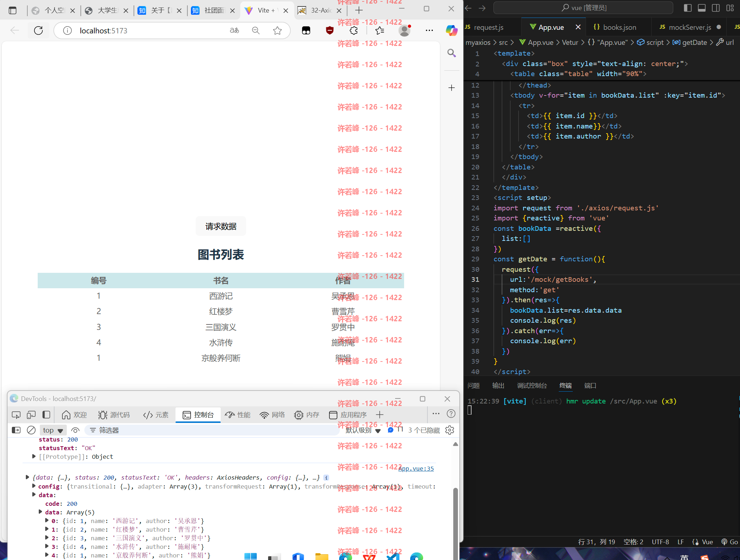Open the browser profile avatar

tap(404, 31)
